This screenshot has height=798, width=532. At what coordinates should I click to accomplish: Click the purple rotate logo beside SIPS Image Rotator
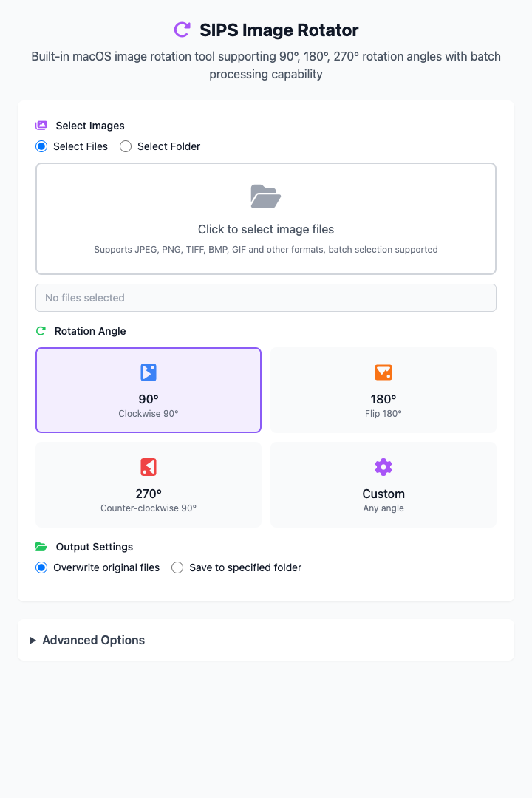pos(183,30)
